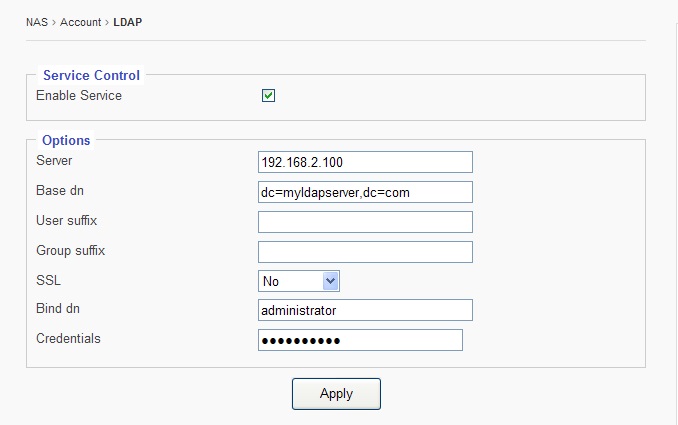The width and height of the screenshot is (678, 425).
Task: Click the Service Control section heading
Action: [91, 75]
